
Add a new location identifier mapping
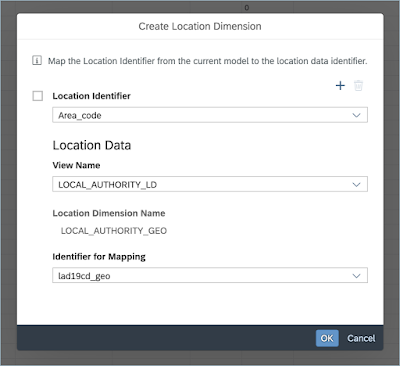340,86
